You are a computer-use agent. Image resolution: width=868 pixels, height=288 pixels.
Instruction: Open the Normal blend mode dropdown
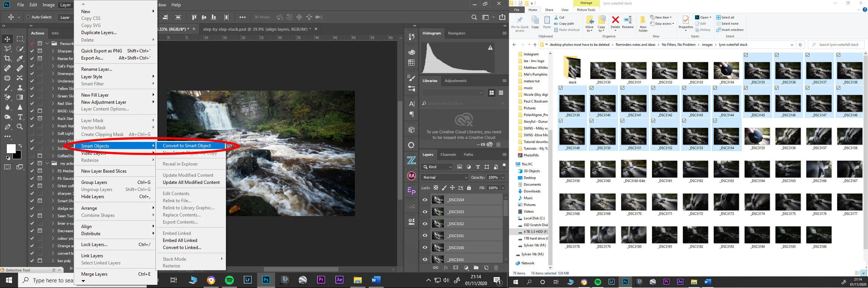(x=445, y=178)
